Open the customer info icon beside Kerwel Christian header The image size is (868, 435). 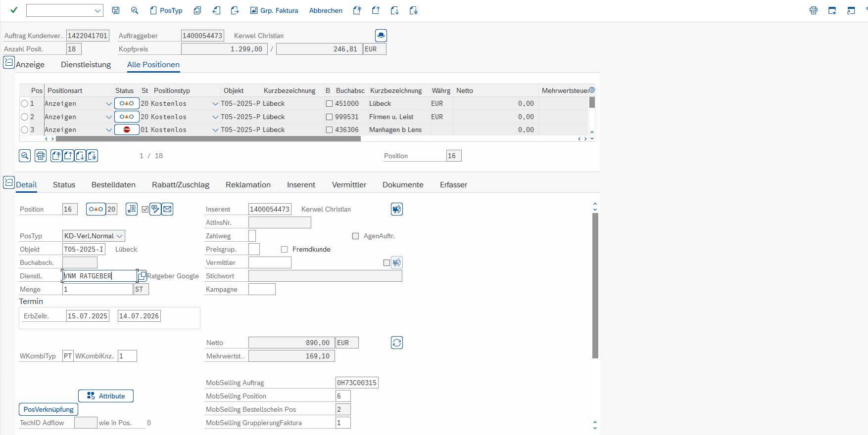(x=381, y=36)
